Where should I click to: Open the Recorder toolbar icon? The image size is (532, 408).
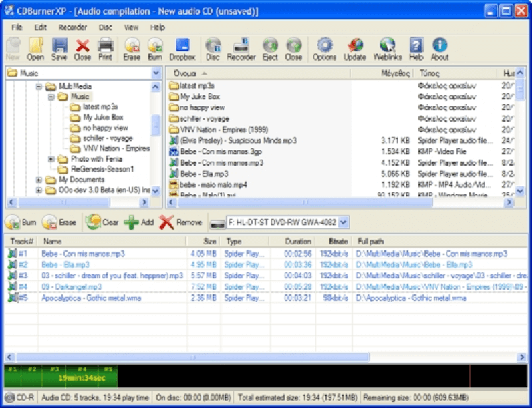point(241,49)
